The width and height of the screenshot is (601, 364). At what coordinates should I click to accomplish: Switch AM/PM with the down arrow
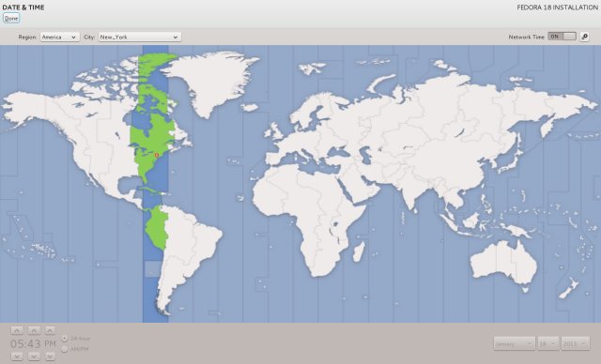pyautogui.click(x=50, y=356)
